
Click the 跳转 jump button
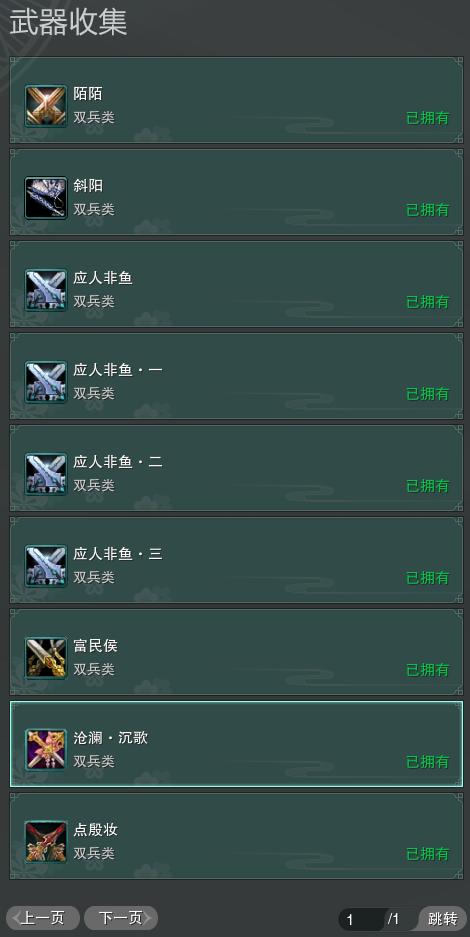coord(443,918)
